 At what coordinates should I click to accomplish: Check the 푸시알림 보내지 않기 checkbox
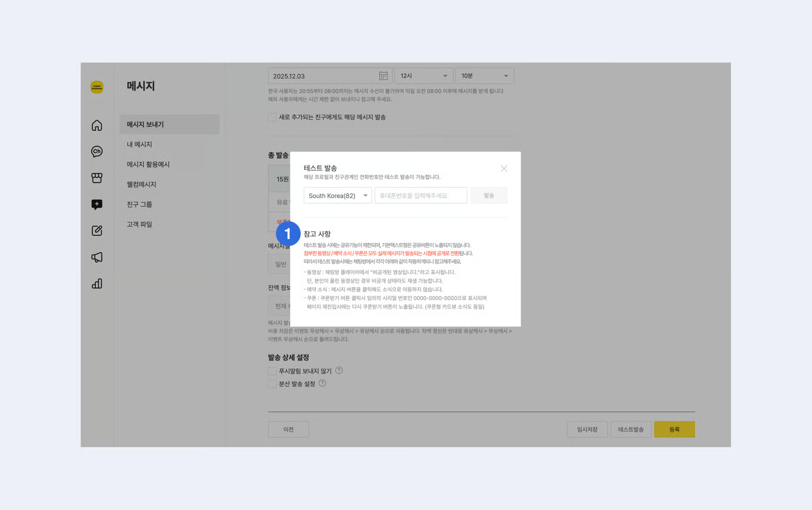272,371
